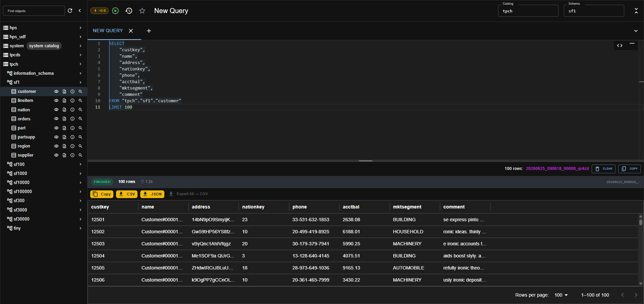Click the search icon for region table

(80, 146)
